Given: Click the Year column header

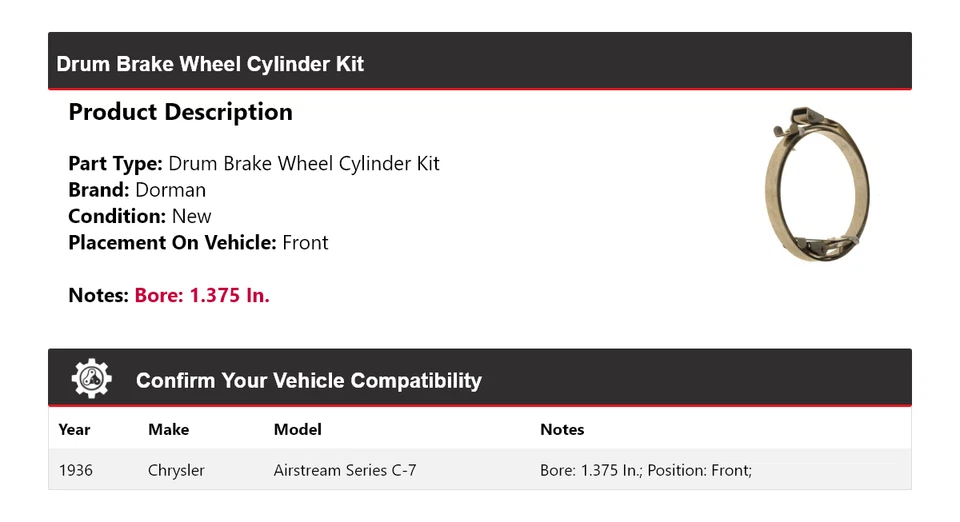Looking at the screenshot, I should [x=74, y=429].
